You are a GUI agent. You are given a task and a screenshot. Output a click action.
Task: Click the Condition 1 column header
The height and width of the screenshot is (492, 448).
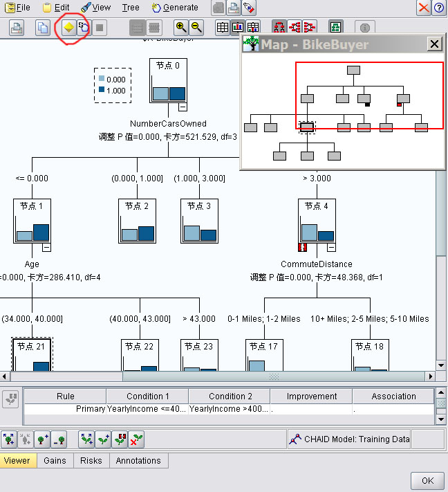click(147, 397)
